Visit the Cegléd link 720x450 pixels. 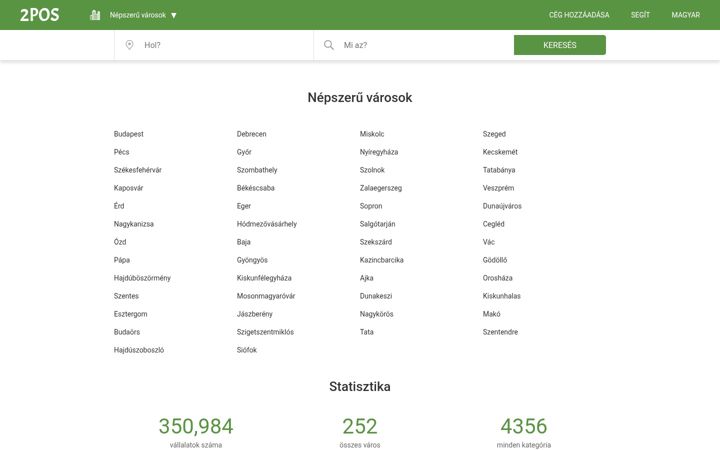pos(494,224)
